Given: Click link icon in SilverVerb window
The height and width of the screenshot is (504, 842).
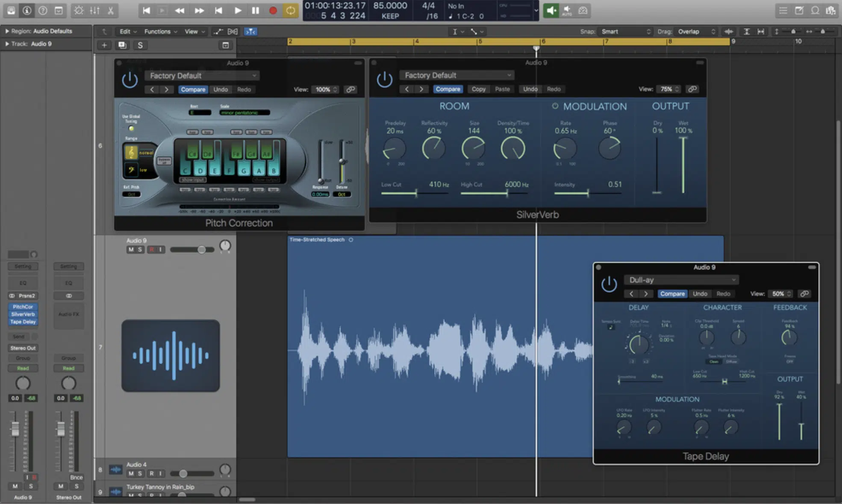Looking at the screenshot, I should [x=692, y=89].
